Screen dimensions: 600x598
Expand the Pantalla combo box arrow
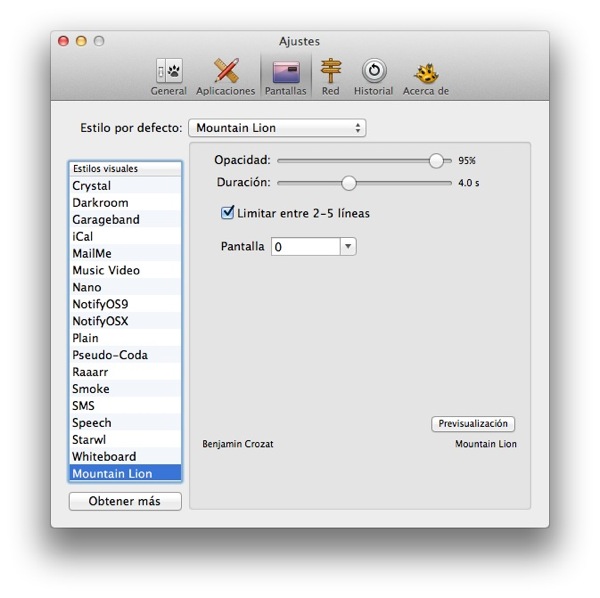[x=348, y=246]
